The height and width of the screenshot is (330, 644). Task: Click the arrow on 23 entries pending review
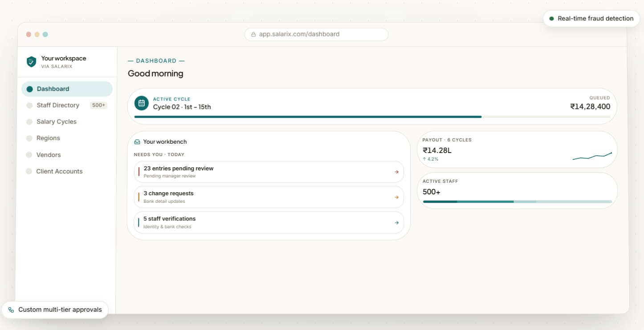[x=396, y=172]
